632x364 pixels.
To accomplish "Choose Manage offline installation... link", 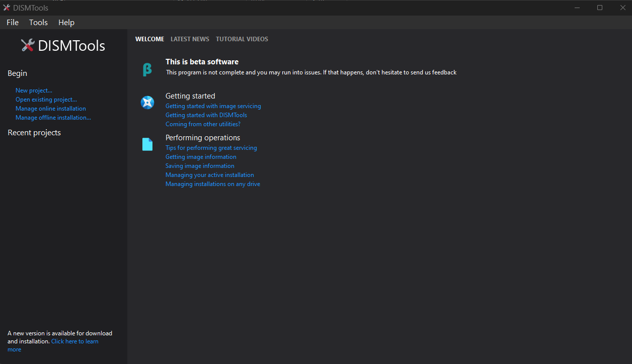I will (53, 118).
